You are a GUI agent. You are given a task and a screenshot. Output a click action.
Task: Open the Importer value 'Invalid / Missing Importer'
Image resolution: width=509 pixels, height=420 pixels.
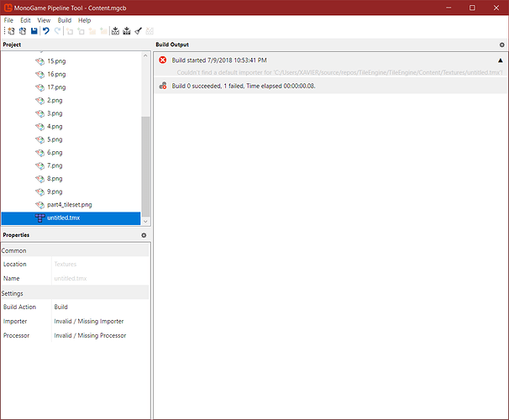(x=101, y=322)
